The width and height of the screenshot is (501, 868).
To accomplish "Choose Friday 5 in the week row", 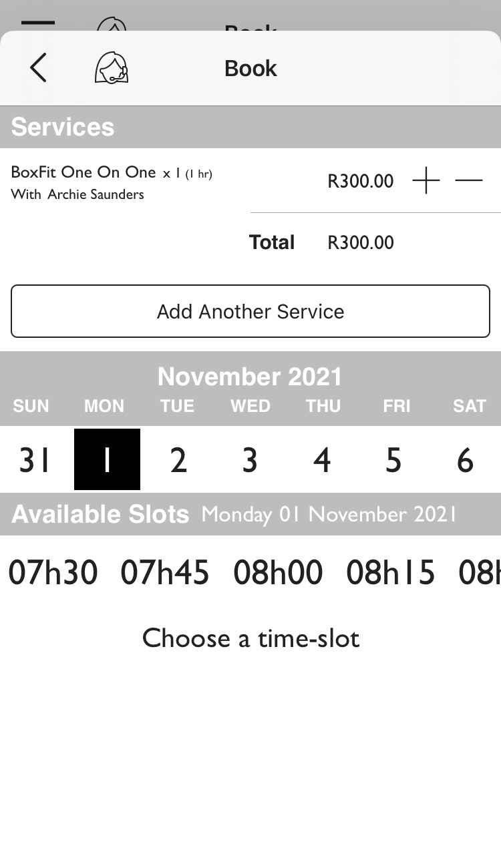I will 393,460.
